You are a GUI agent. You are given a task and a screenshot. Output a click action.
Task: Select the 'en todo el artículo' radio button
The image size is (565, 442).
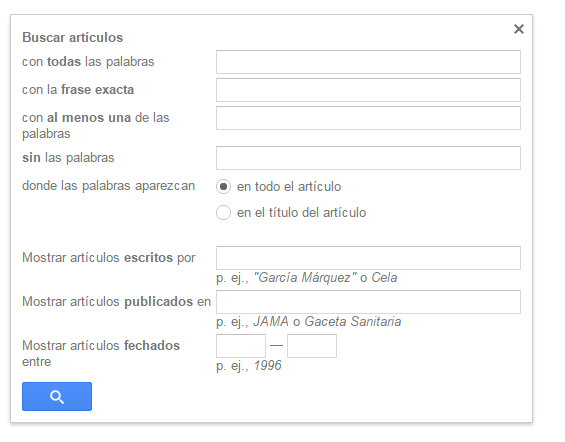pyautogui.click(x=223, y=187)
